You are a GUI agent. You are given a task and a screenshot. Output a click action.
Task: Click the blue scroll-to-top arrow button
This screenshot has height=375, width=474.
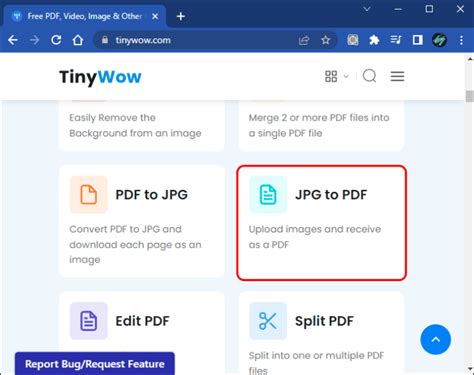436,340
